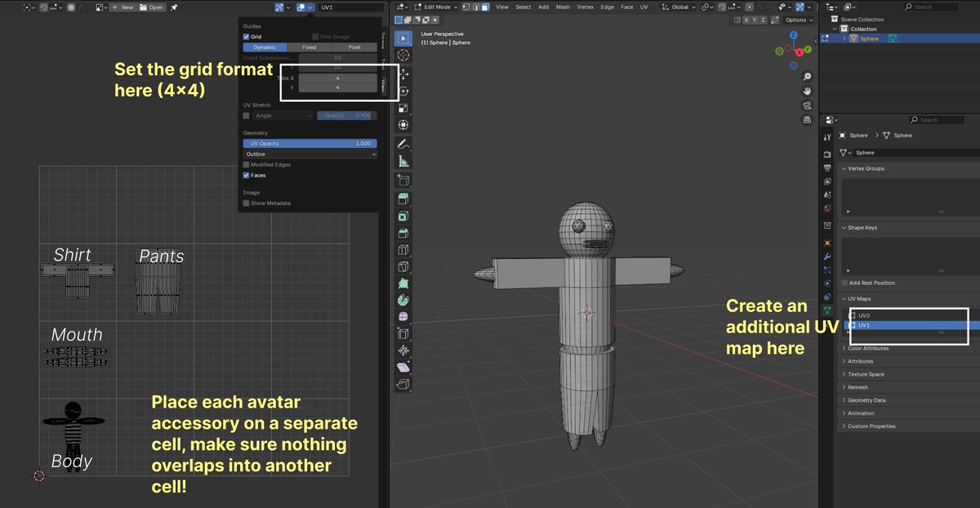980x508 pixels.
Task: Select the Extrude Region tool
Action: click(403, 200)
